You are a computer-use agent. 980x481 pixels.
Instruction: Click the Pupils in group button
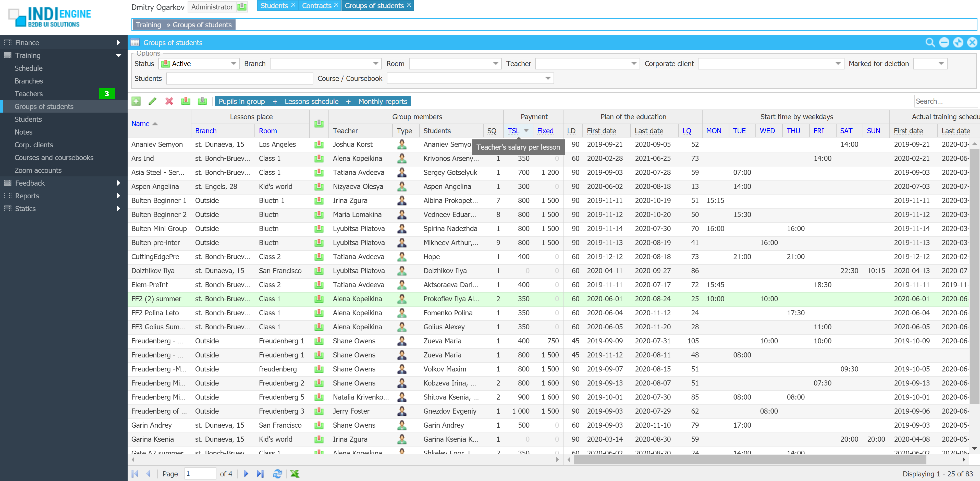(x=242, y=101)
